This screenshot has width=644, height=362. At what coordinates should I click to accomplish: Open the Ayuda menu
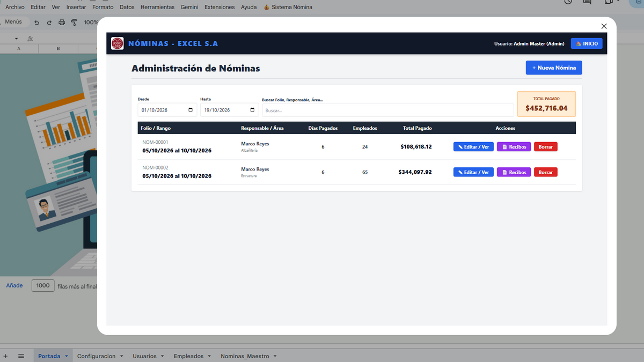(x=249, y=7)
